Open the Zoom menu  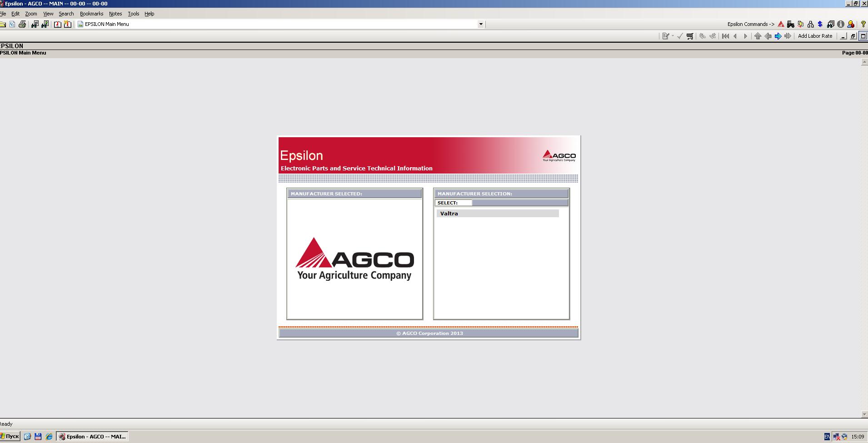[31, 14]
